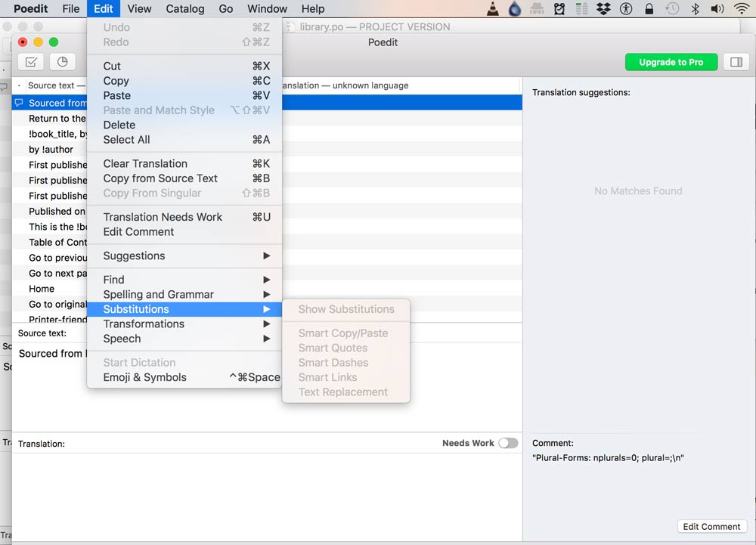Click the Wi-Fi status icon

pos(742,8)
